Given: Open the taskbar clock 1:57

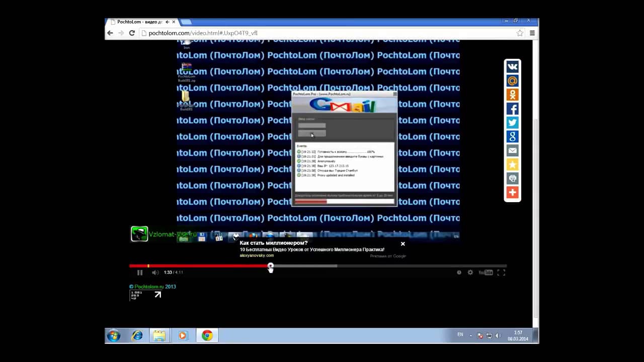Looking at the screenshot, I should pyautogui.click(x=518, y=336).
